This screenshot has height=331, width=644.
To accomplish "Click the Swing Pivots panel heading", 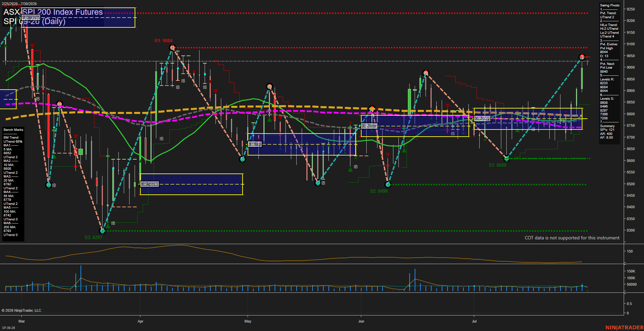I will (610, 5).
